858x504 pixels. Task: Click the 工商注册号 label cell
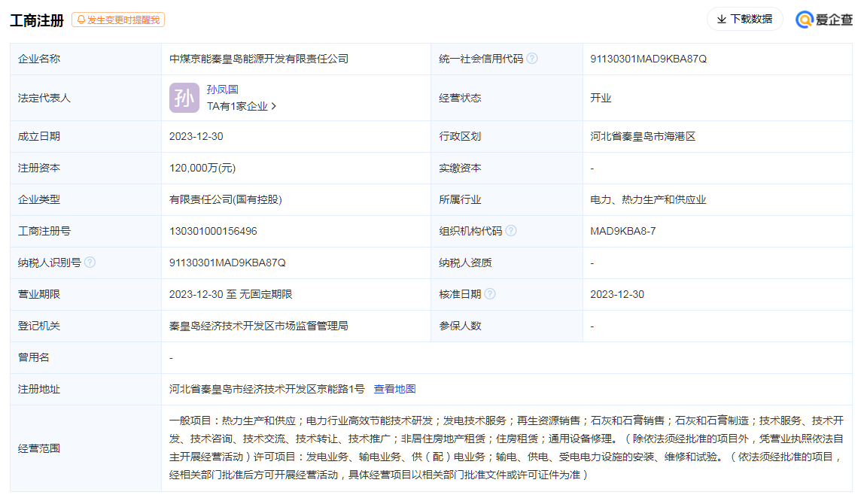tap(86, 231)
